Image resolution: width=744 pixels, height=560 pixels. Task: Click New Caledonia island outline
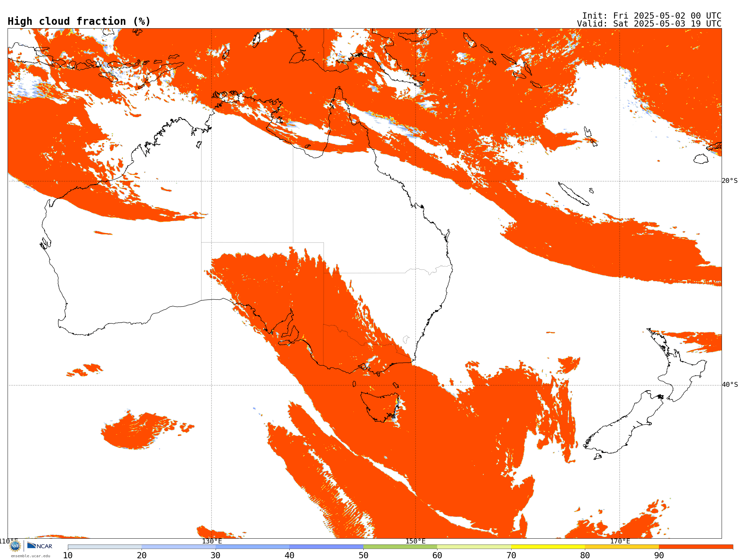573,194
